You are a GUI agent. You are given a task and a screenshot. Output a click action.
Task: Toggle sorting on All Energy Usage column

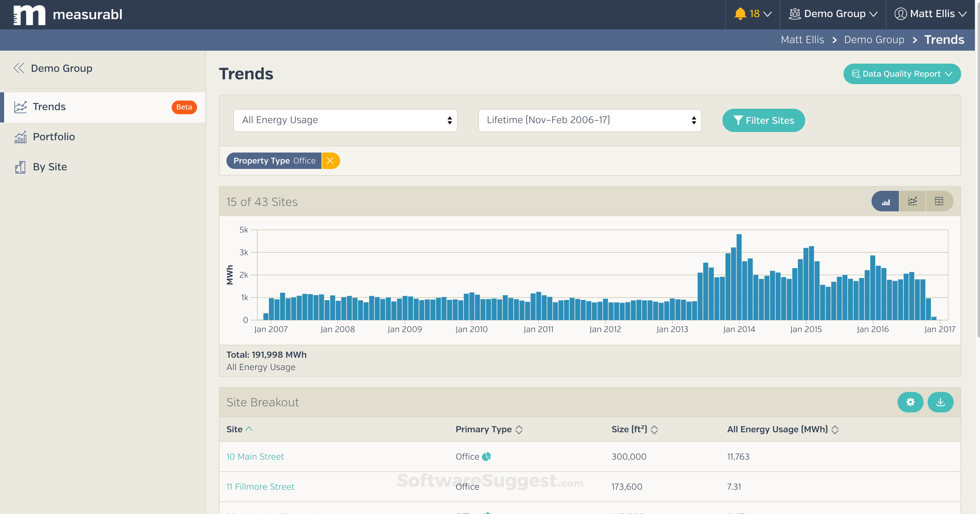tap(835, 429)
